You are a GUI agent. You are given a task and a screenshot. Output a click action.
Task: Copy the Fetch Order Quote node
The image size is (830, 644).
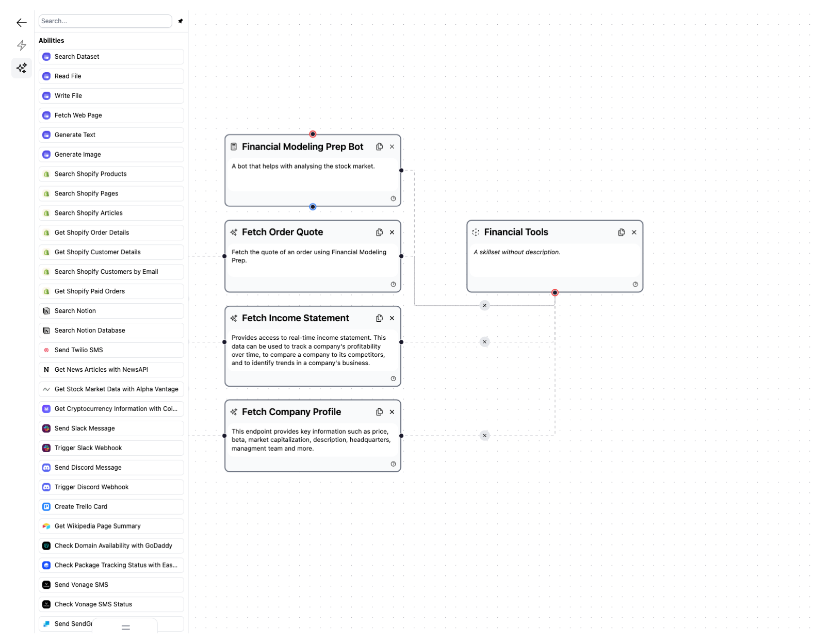[380, 233]
